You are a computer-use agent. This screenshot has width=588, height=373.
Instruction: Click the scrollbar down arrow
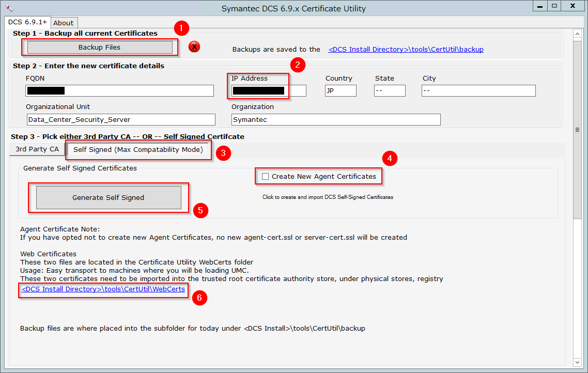pyautogui.click(x=578, y=362)
